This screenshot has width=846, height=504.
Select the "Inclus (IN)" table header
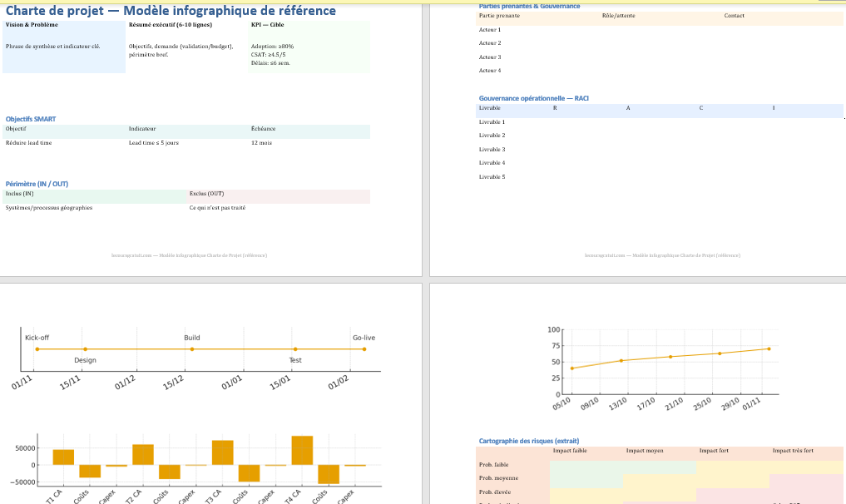coord(19,194)
